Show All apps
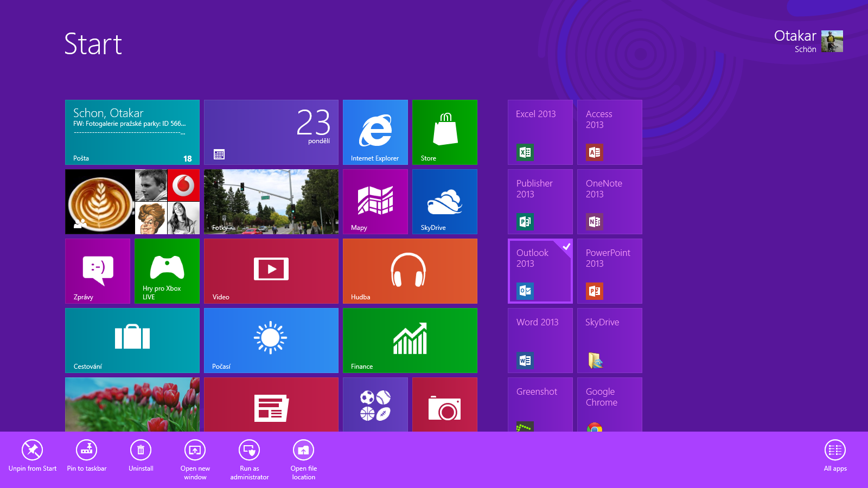868x488 pixels. pos(835,456)
